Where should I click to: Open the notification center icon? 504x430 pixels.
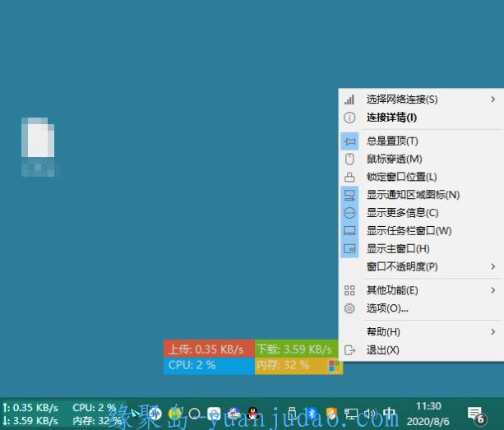476,414
